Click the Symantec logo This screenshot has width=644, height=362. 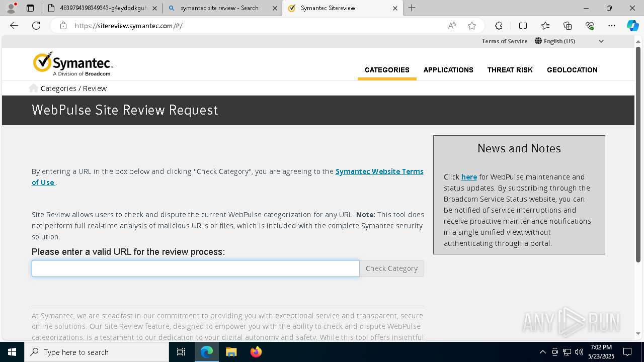(73, 64)
